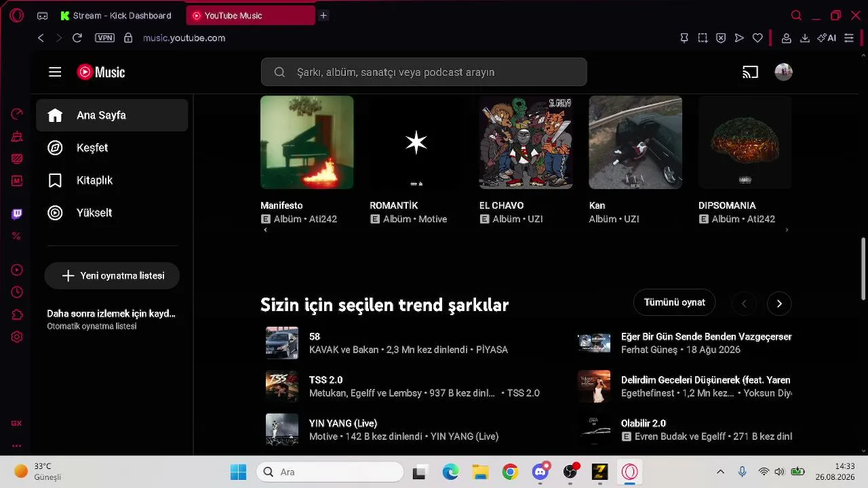
Task: Open History clock icon in sidebar
Action: click(x=17, y=292)
